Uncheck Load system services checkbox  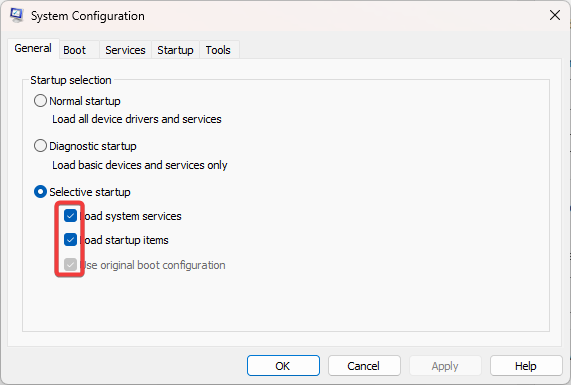coord(70,216)
